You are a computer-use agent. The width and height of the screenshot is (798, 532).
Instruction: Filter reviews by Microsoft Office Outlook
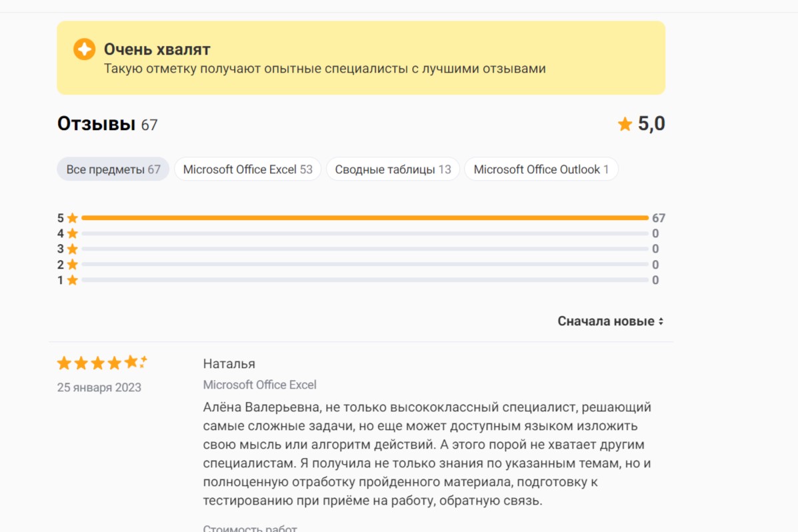(541, 169)
